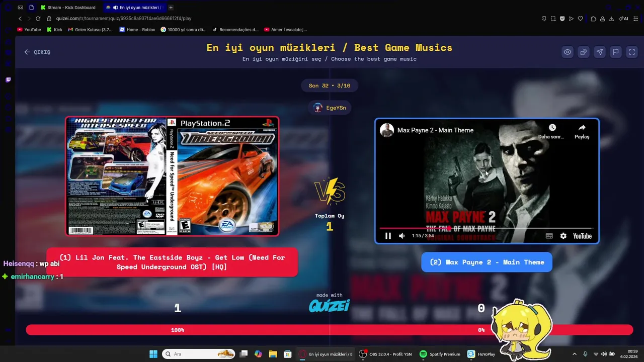Open the clock and date panel
Screen dimensions: 644x362
click(x=629, y=354)
